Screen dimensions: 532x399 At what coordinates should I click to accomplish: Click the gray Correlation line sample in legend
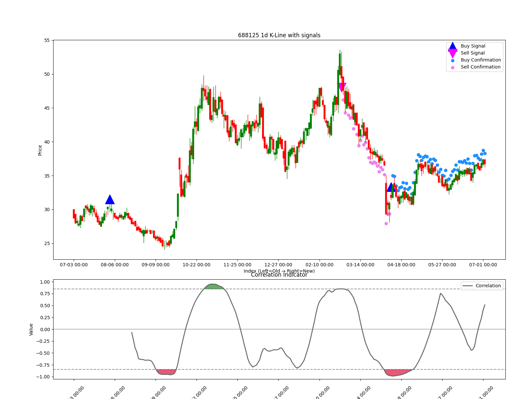click(x=467, y=286)
